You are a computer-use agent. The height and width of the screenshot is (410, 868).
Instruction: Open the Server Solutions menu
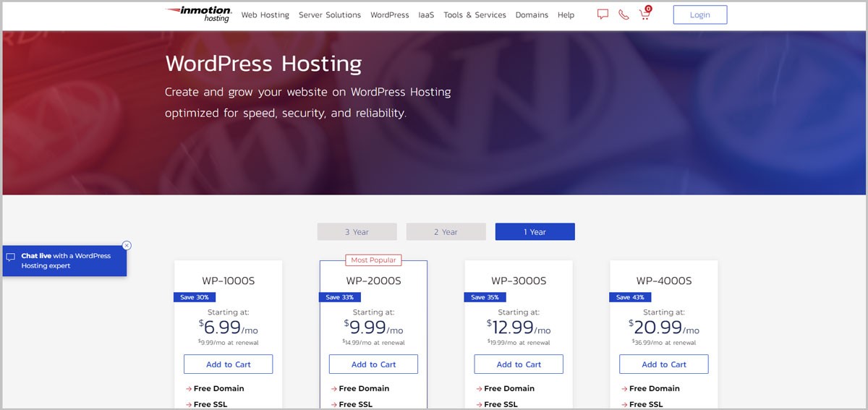[330, 14]
